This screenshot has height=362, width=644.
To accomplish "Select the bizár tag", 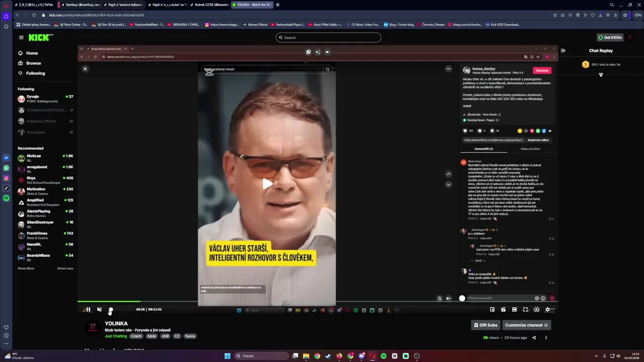I will (152, 336).
